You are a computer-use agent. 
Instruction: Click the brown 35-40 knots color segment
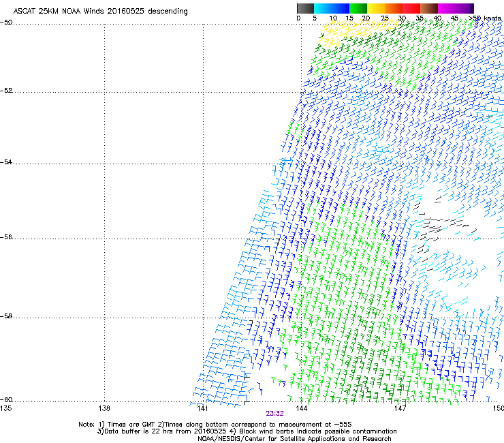429,8
